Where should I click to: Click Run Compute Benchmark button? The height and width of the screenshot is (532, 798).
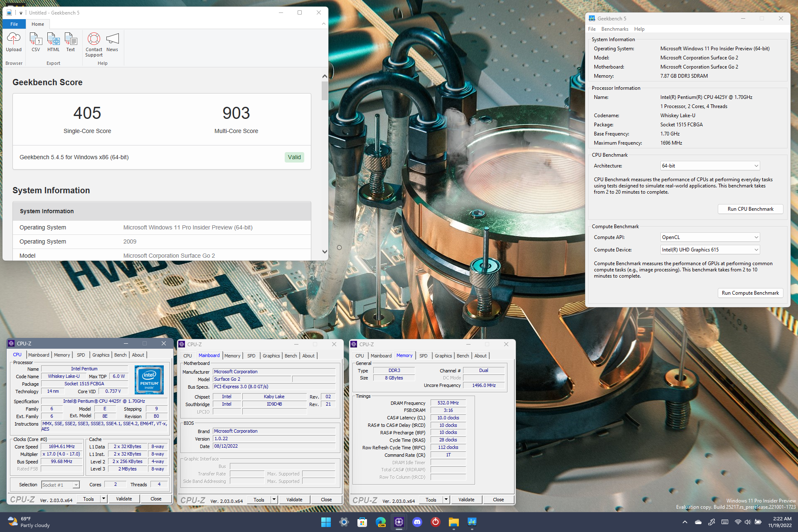[750, 293]
